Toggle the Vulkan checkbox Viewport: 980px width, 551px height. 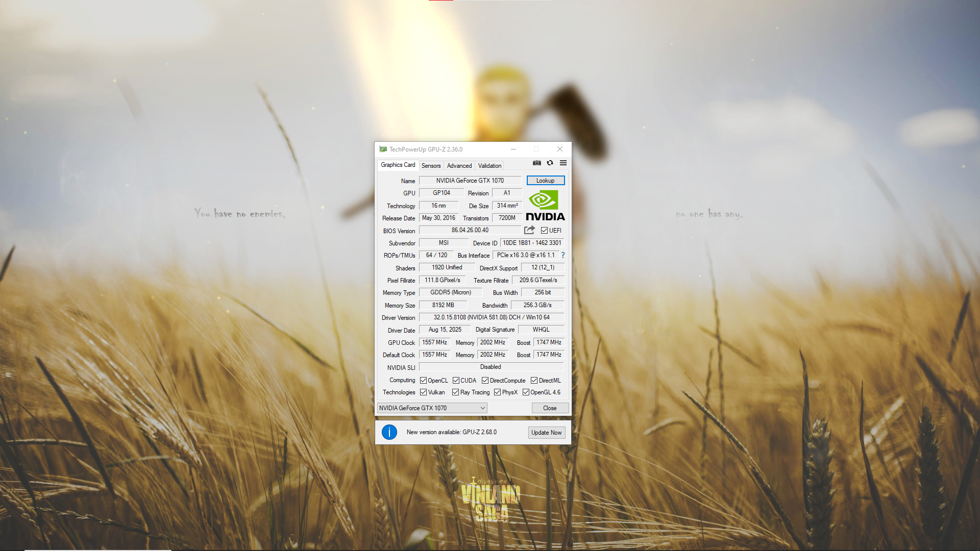423,392
